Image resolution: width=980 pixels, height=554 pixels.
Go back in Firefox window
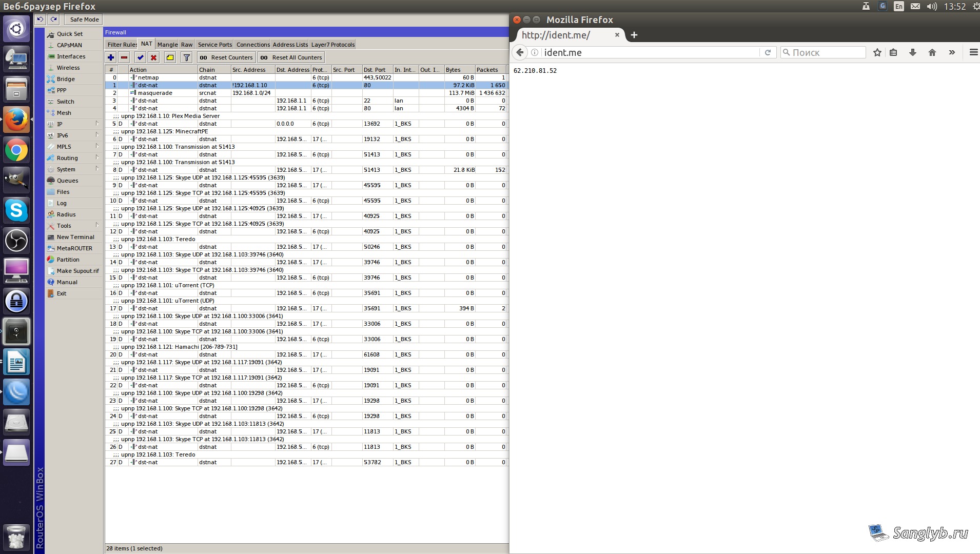pyautogui.click(x=520, y=52)
